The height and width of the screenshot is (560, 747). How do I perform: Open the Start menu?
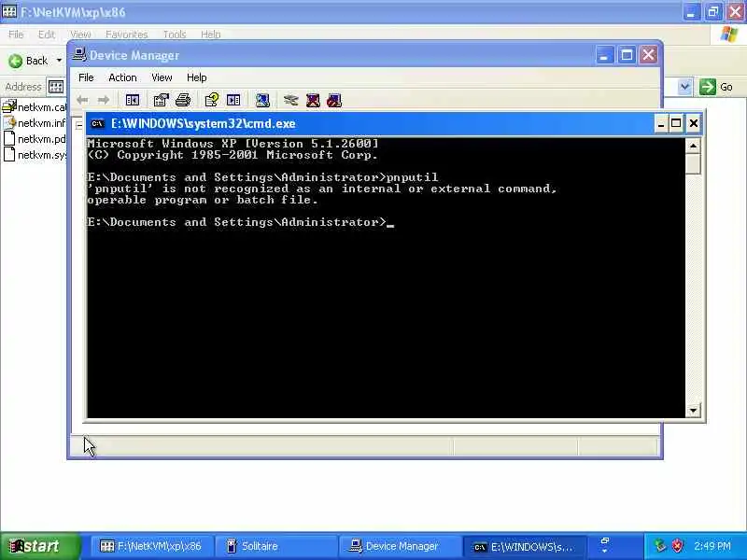click(x=39, y=546)
